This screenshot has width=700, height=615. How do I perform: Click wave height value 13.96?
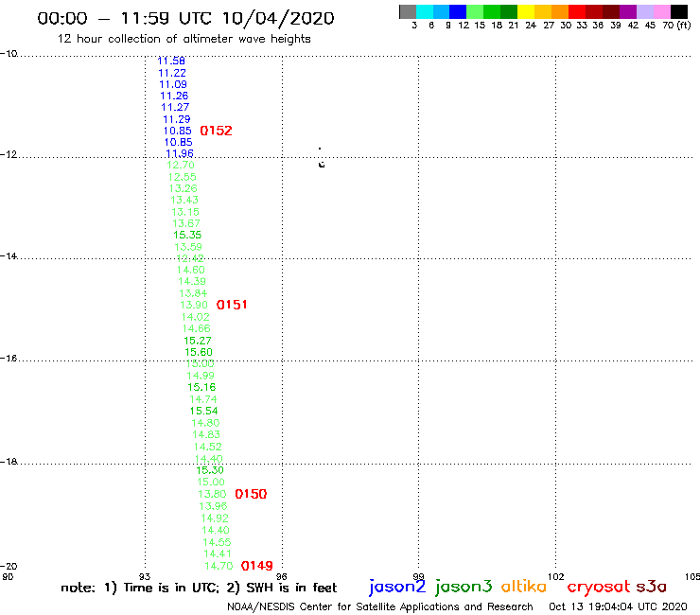click(x=213, y=506)
